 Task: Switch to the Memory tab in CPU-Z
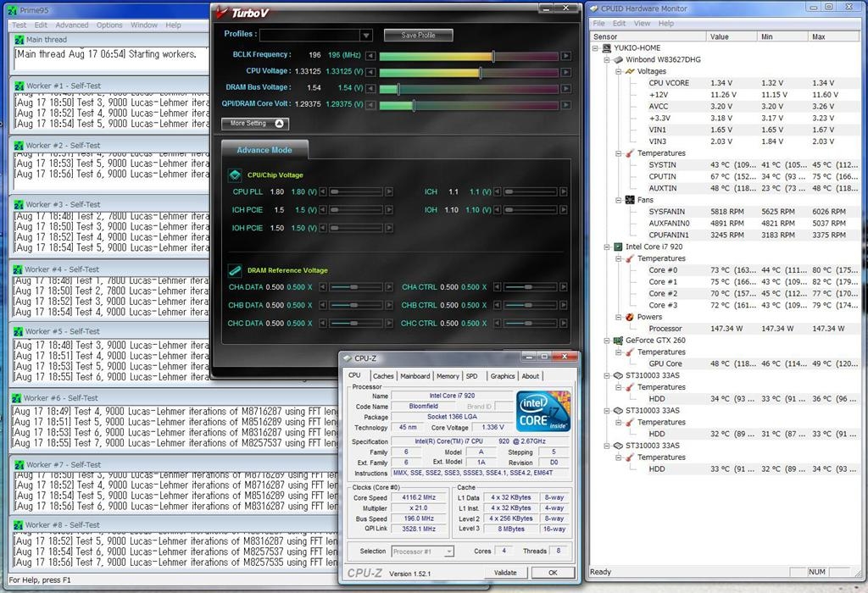click(448, 376)
